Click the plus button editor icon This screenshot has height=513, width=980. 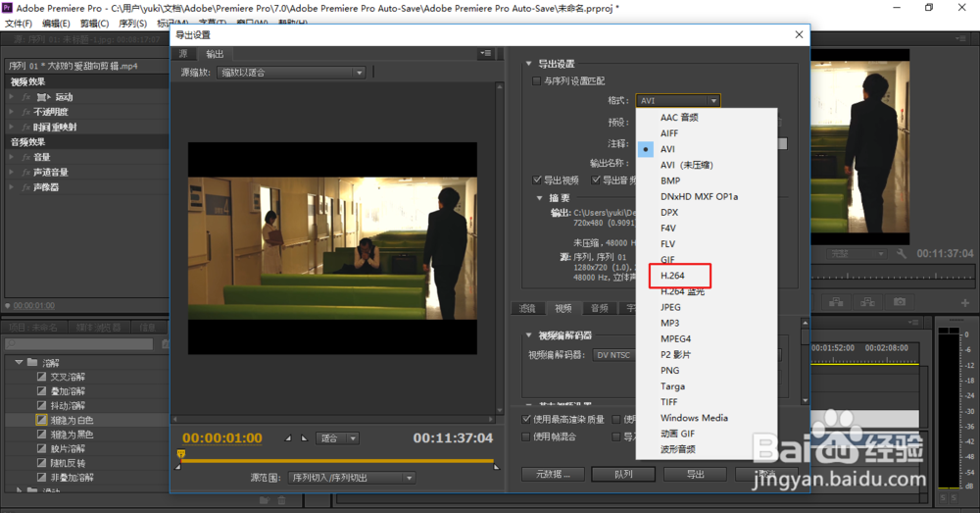965,303
